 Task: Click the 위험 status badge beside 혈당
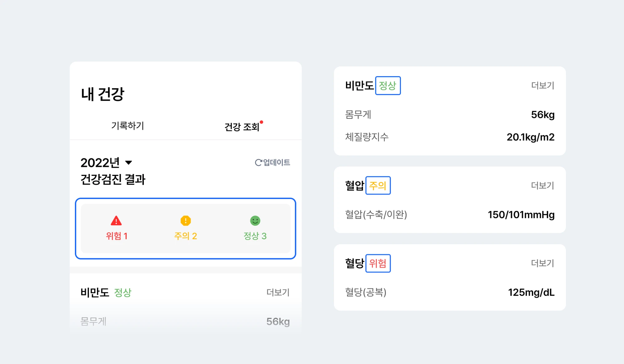tap(378, 263)
